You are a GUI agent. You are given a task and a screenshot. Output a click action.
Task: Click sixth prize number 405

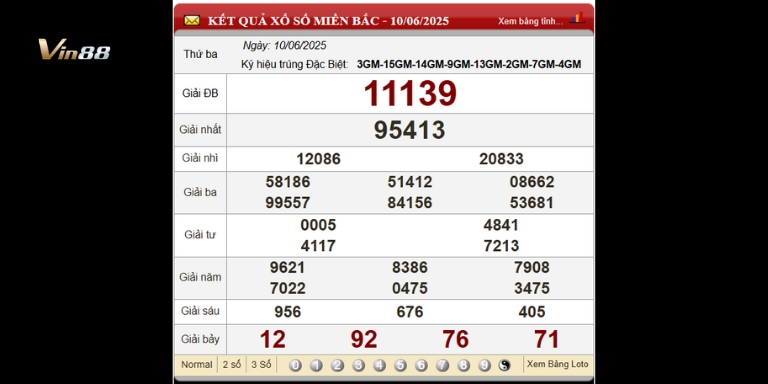tap(532, 312)
